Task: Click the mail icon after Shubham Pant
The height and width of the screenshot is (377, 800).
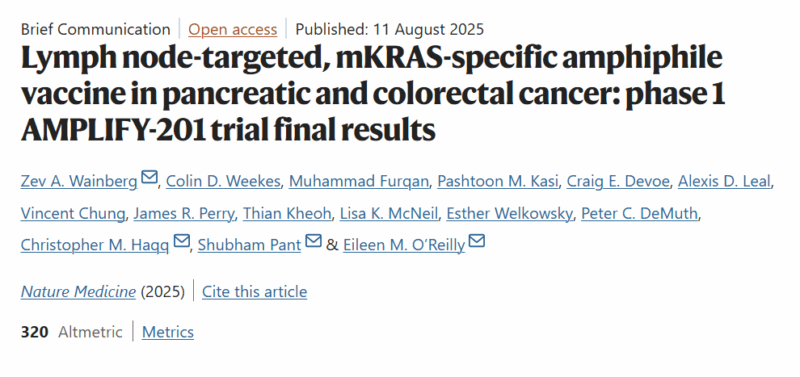Action: point(313,240)
